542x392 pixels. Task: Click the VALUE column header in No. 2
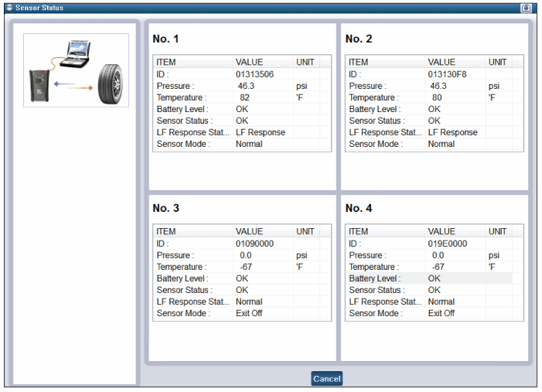[441, 62]
